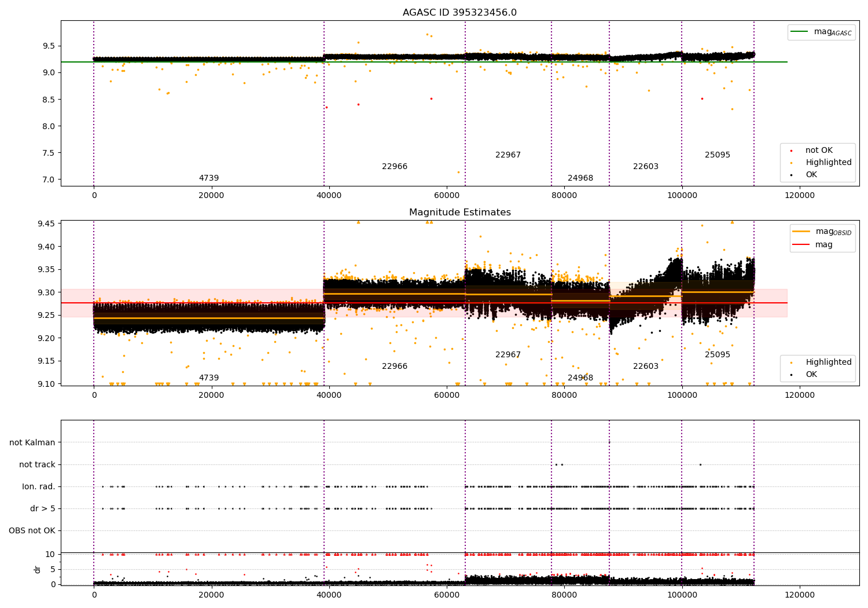Select obsid label 24968 in top plot
Image resolution: width=868 pixels, height=608 pixels.
coord(580,178)
